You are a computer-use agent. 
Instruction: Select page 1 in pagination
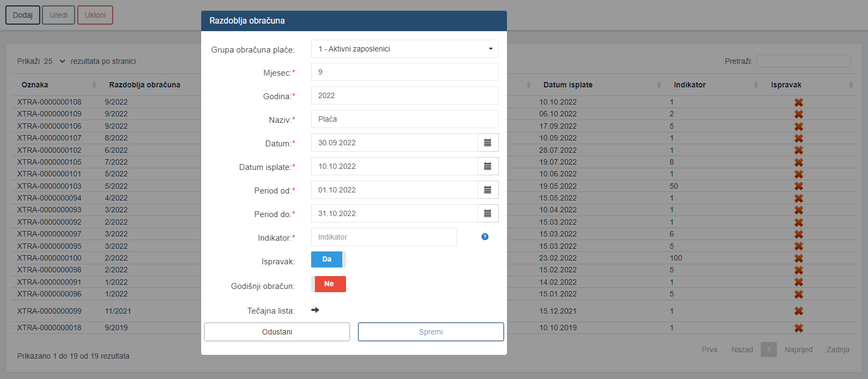point(769,350)
